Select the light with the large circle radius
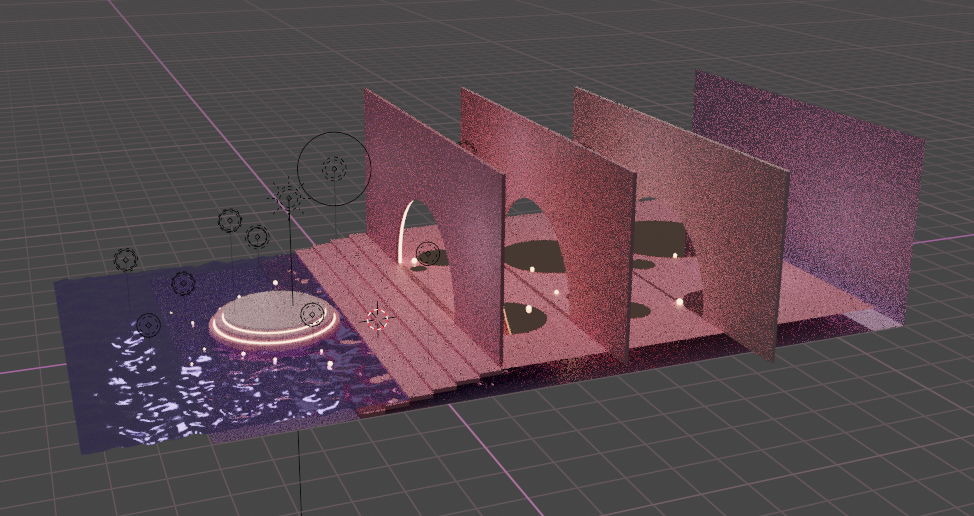 click(x=334, y=168)
